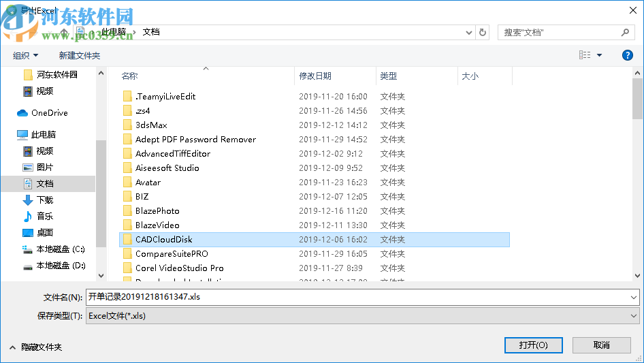This screenshot has height=363, width=644.
Task: Click folder icon of Corel VideoStudio Pro
Action: (x=127, y=268)
